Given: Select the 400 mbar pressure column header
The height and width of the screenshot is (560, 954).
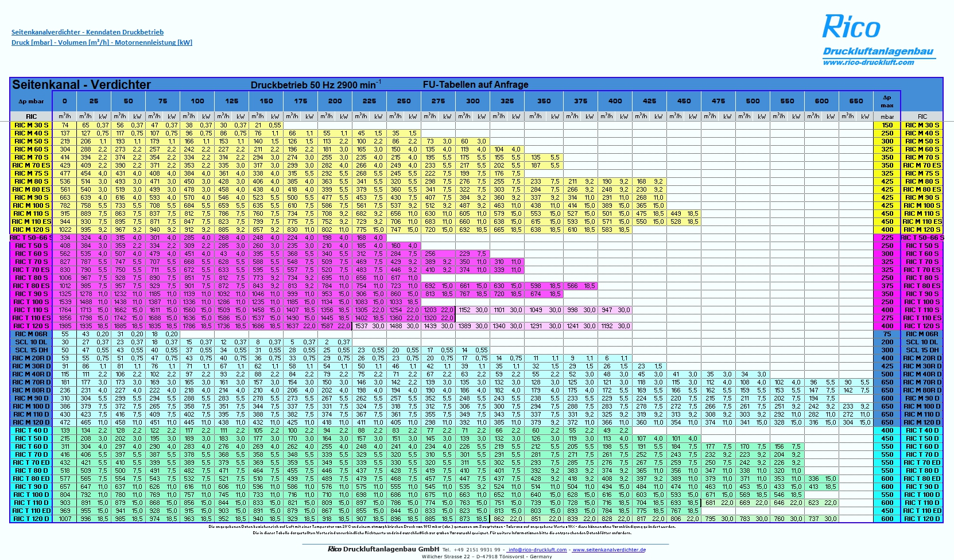Looking at the screenshot, I should (615, 101).
